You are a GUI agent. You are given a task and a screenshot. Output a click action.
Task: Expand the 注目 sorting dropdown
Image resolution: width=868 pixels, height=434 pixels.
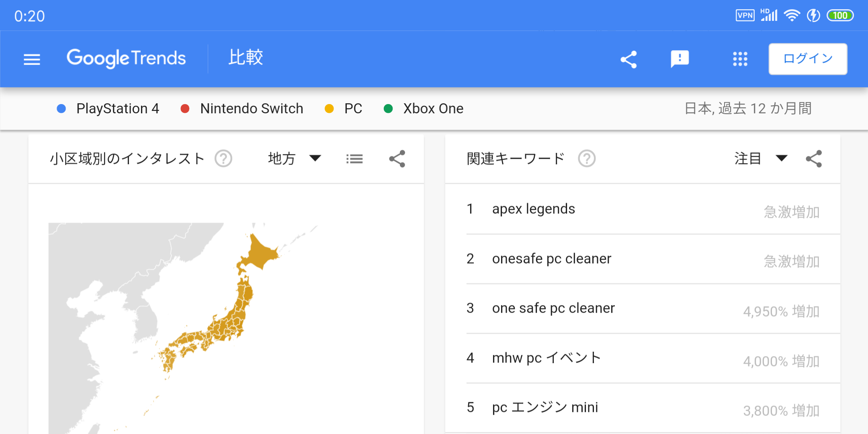coord(760,158)
